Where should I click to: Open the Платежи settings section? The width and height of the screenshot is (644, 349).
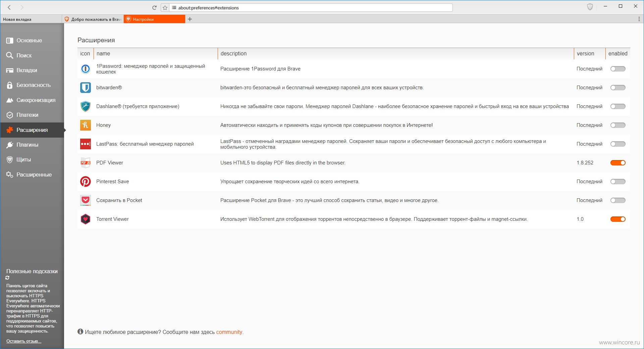(32, 115)
